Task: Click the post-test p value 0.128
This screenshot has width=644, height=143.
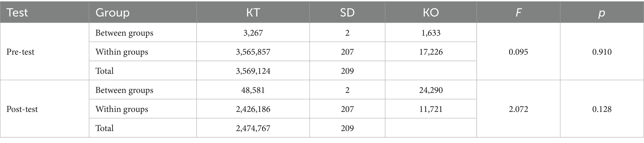Action: point(602,109)
